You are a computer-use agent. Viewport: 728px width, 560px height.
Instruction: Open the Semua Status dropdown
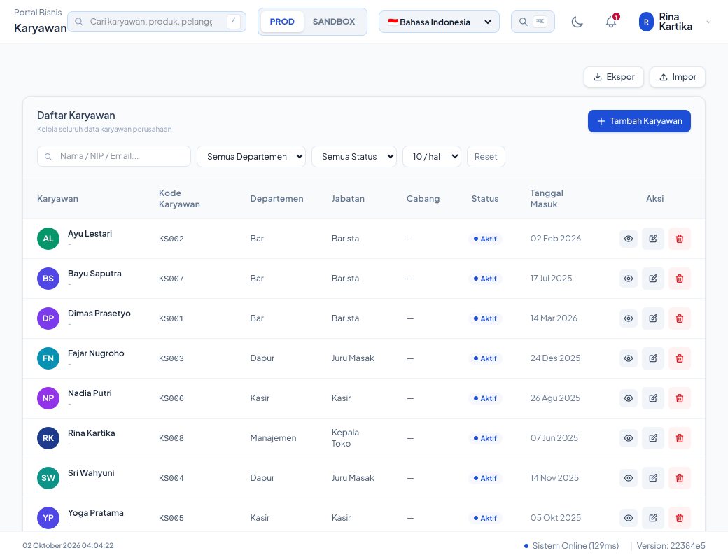(353, 157)
